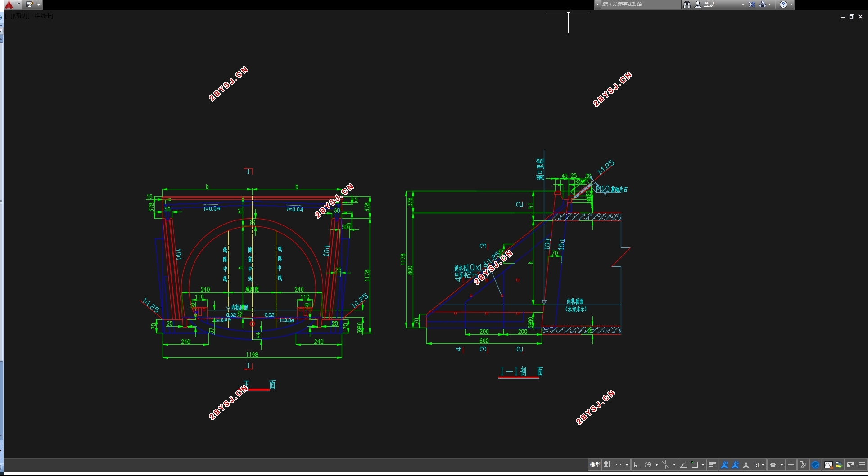Toggle polar tracking icon
Viewport: 868px width, 476px height.
click(648, 465)
